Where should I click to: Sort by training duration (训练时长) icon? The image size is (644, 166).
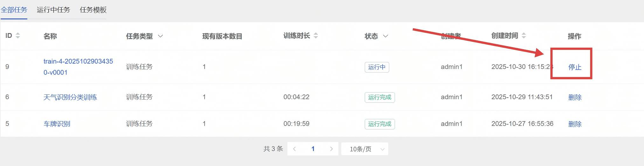316,36
